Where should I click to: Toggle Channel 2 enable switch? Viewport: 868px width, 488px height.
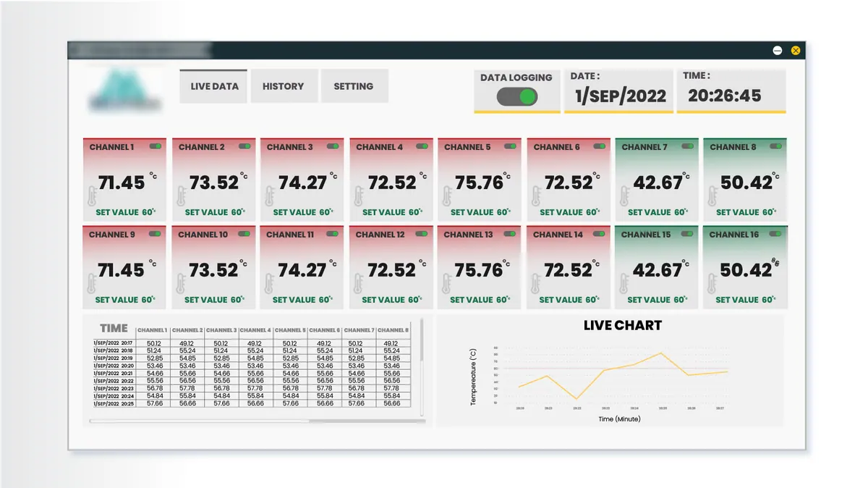point(244,146)
